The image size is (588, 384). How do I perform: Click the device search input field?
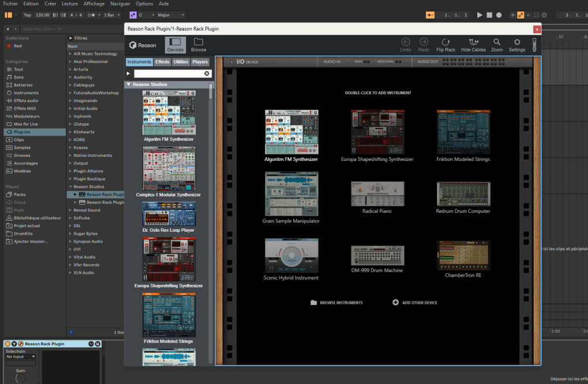[x=169, y=73]
